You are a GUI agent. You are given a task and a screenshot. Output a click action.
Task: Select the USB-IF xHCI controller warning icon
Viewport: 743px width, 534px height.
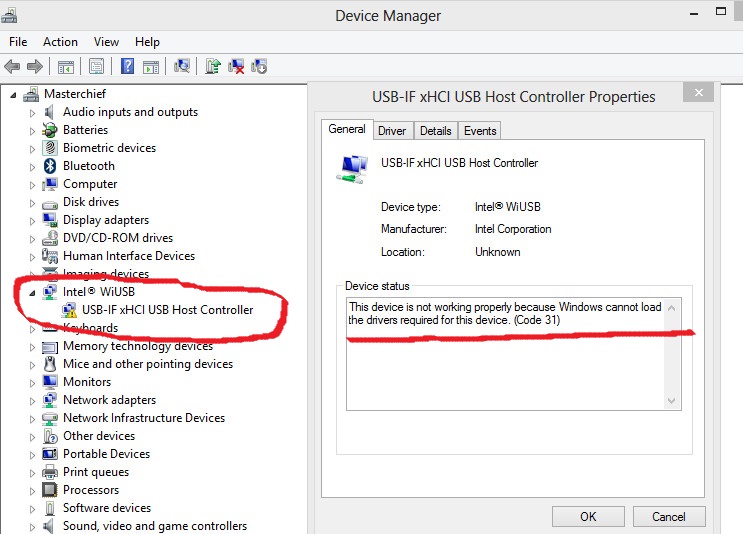pos(70,310)
